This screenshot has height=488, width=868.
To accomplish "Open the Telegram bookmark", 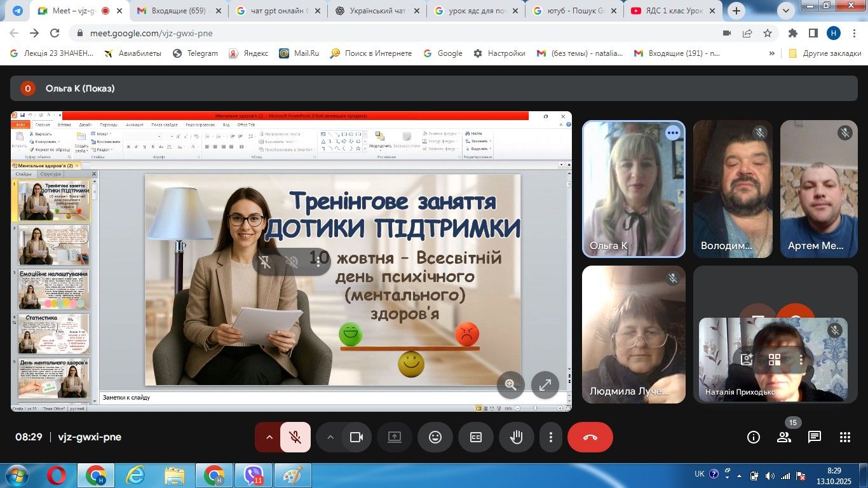I will [x=196, y=53].
